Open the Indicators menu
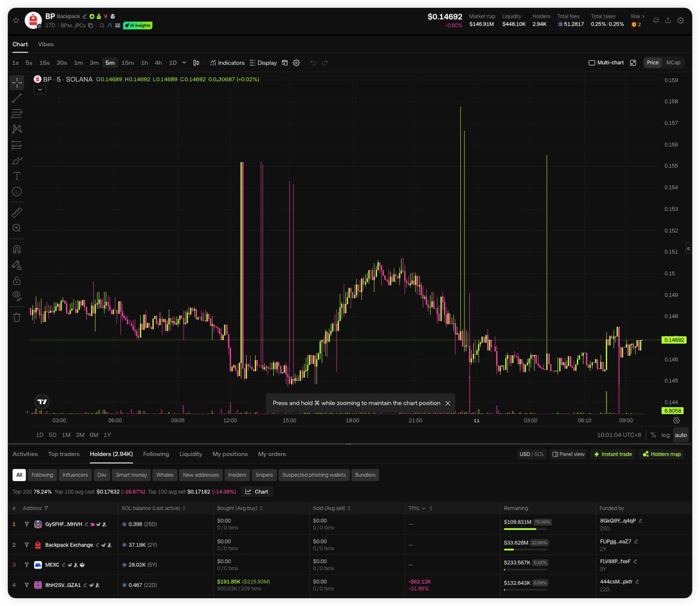 (x=228, y=63)
